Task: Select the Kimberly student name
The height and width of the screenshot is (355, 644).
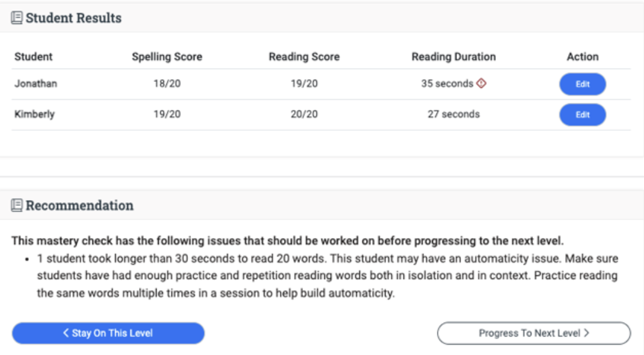Action: pyautogui.click(x=34, y=114)
